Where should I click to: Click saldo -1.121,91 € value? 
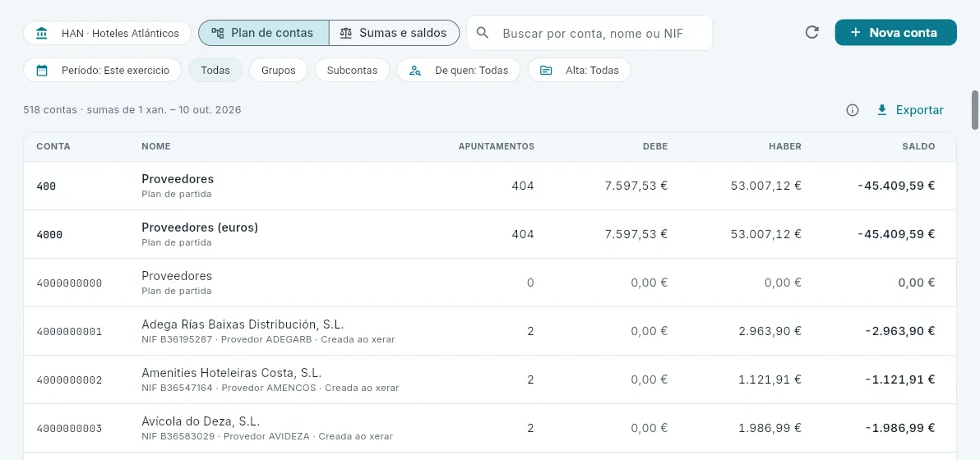pyautogui.click(x=900, y=379)
